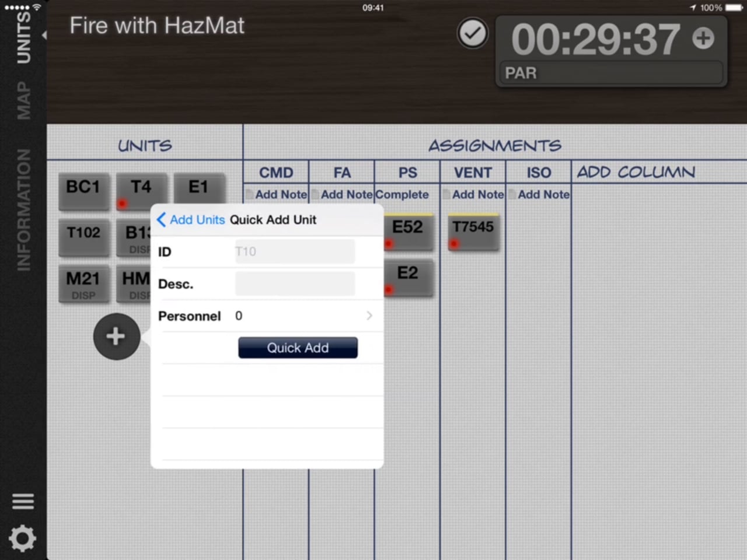Click ADD COLUMN header
This screenshot has height=560, width=747.
(x=636, y=172)
